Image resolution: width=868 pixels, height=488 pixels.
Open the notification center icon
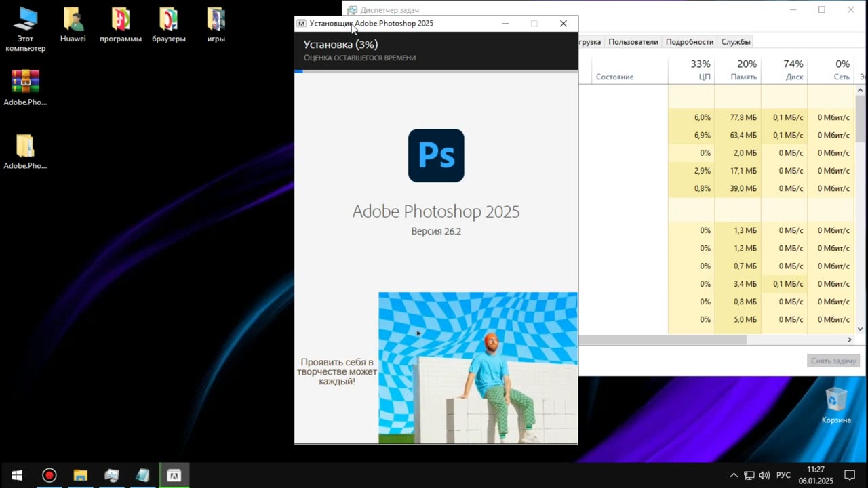[x=850, y=475]
